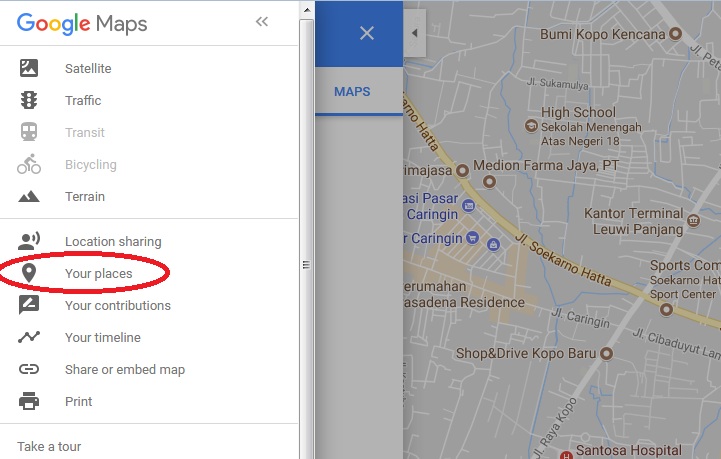This screenshot has height=459, width=721.
Task: Click the Jl. Soekarno Hatta road label
Action: click(x=563, y=259)
